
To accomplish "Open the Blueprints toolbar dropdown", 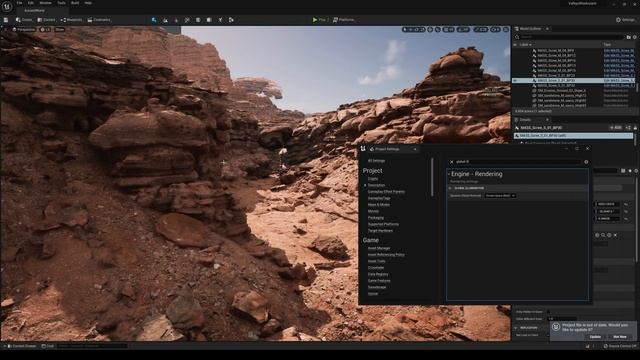I will click(x=71, y=20).
